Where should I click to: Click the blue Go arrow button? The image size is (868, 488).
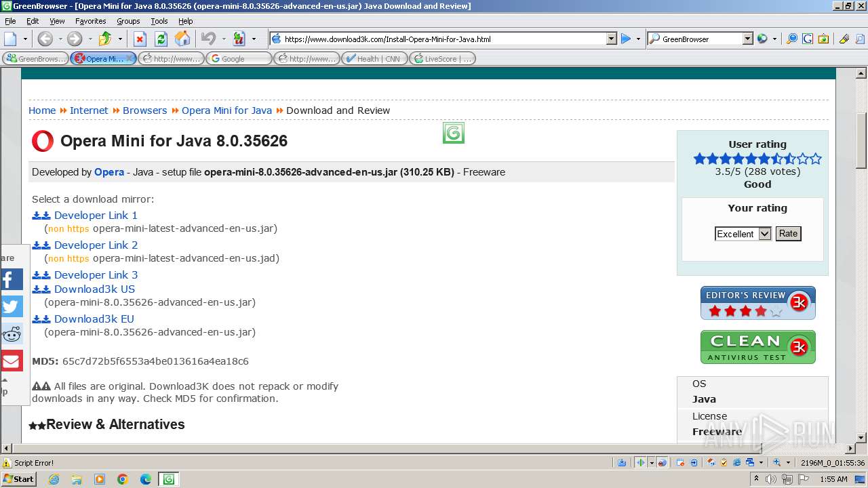pyautogui.click(x=626, y=39)
